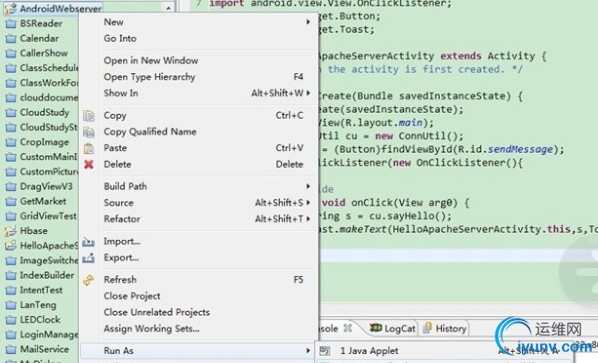Click the CallerShow folder icon
This screenshot has height=363, width=598.
[11, 53]
